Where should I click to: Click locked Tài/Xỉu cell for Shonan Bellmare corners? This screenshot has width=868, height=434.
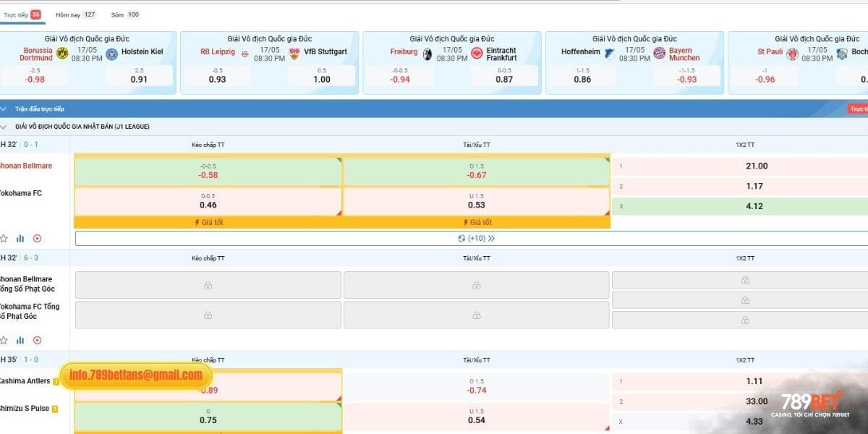pos(477,285)
